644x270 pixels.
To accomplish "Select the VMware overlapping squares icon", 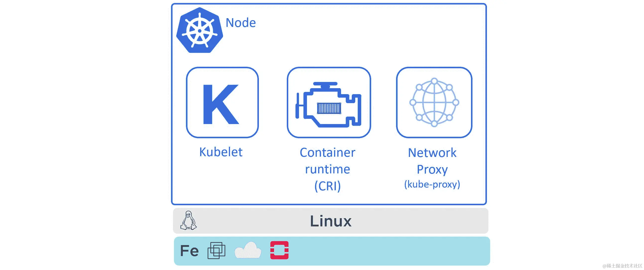I will point(217,251).
